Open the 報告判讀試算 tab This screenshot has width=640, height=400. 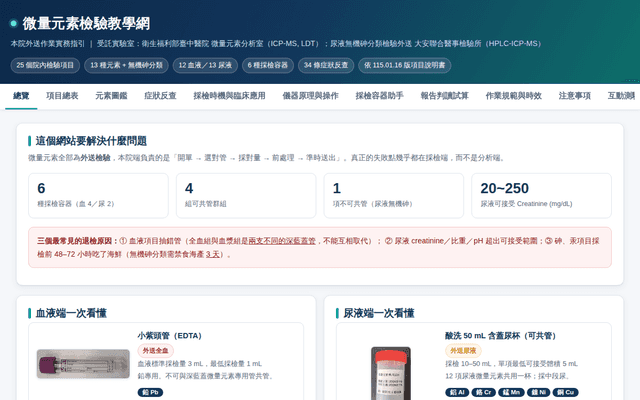[444, 96]
